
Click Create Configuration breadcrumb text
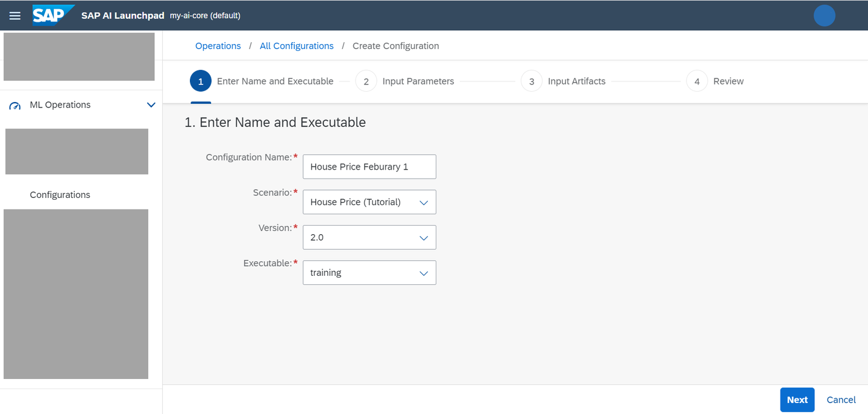click(395, 46)
